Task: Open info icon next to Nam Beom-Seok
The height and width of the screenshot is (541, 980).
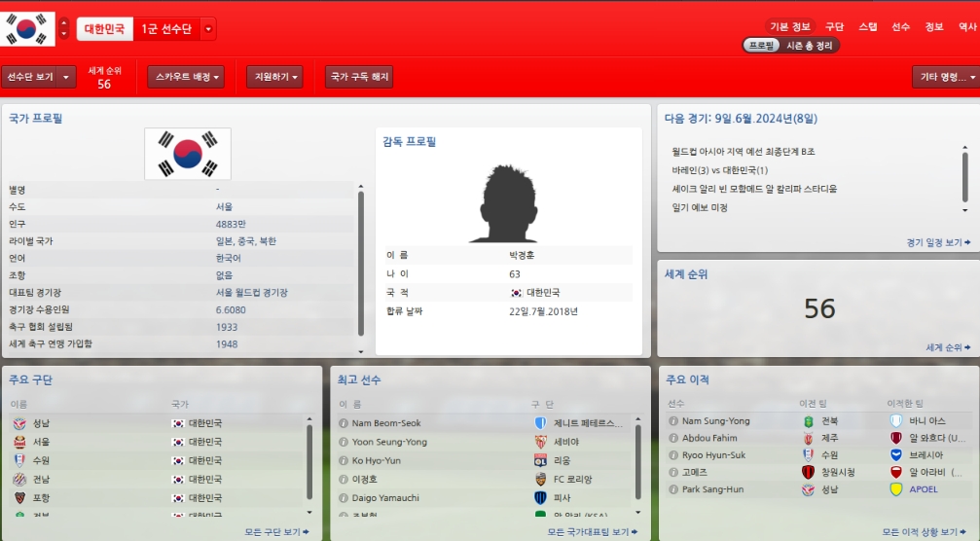Action: point(344,423)
